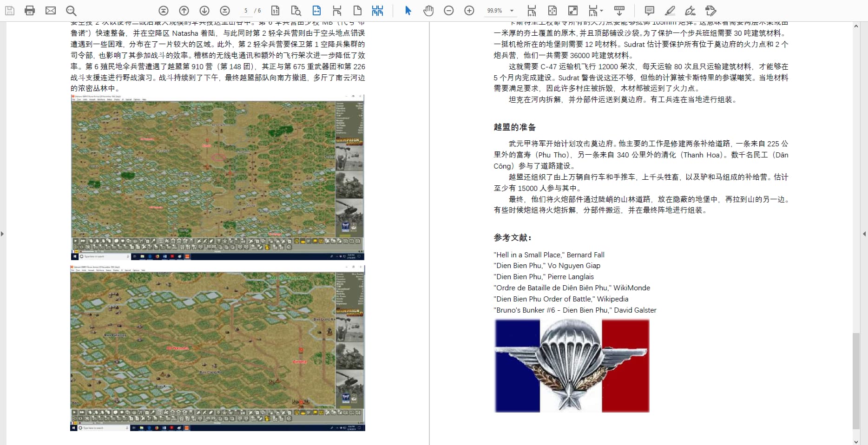Image resolution: width=868 pixels, height=445 pixels.
Task: Send file by email envelope icon
Action: click(51, 11)
